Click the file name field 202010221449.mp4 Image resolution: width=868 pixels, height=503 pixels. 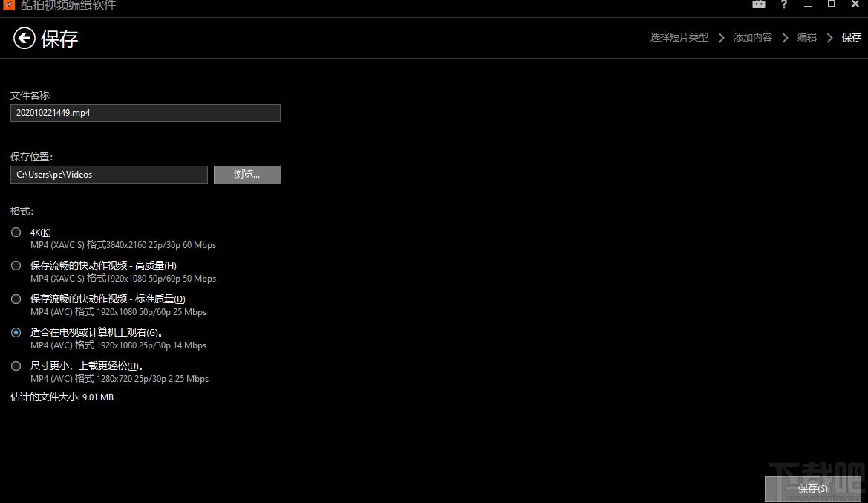(146, 113)
